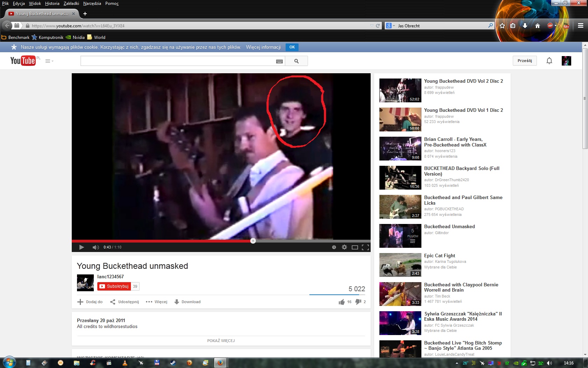Screen dimensions: 588x368
Task: Go back with the browser back arrow
Action: click(x=7, y=26)
